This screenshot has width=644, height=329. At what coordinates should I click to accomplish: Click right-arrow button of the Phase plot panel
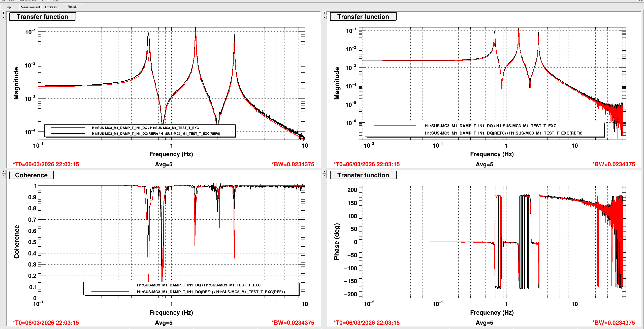coord(324,171)
